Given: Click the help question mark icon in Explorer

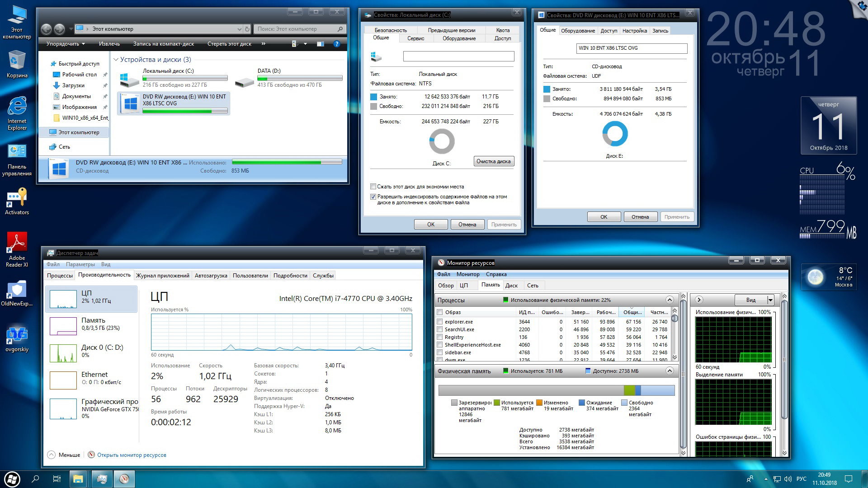Looking at the screenshot, I should pos(336,44).
